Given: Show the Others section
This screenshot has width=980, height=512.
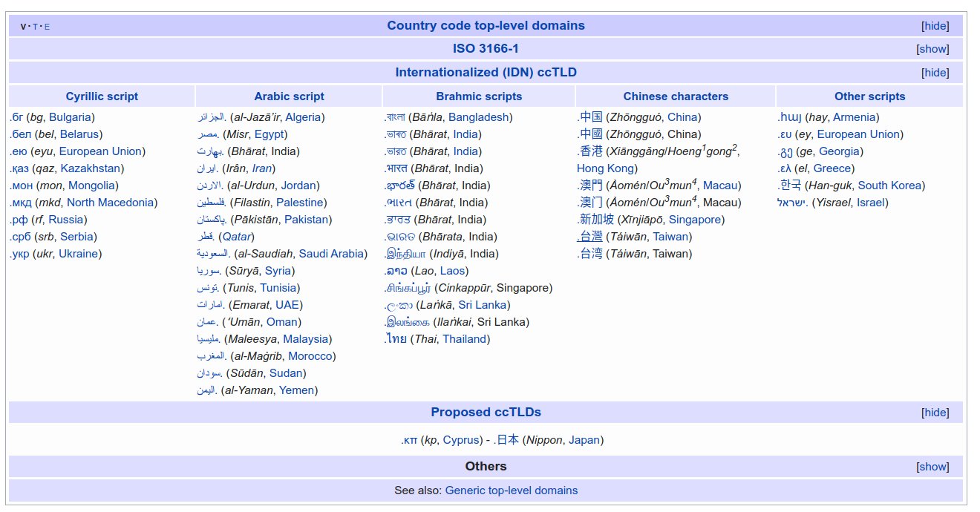Looking at the screenshot, I should click(933, 467).
